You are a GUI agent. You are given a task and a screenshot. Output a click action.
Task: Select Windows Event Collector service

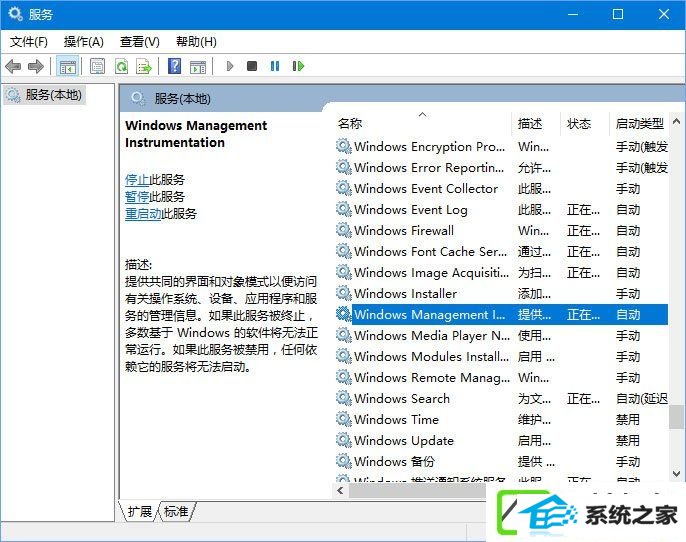501,188
